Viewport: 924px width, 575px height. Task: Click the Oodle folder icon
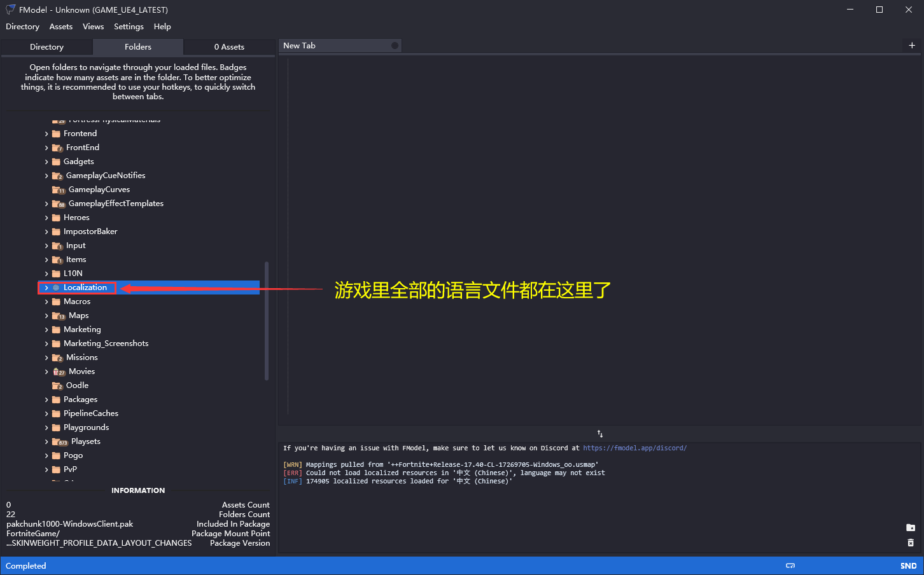point(57,385)
